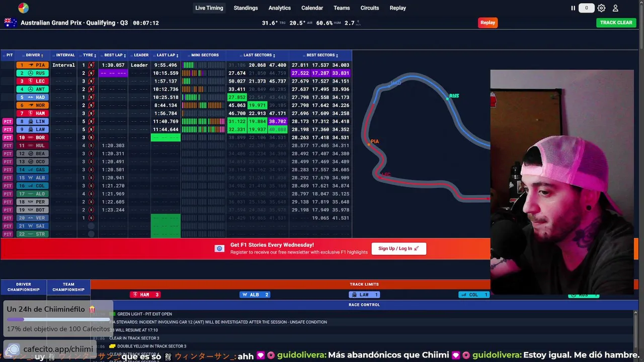Click the green 27.852 sector for HAD

click(237, 98)
